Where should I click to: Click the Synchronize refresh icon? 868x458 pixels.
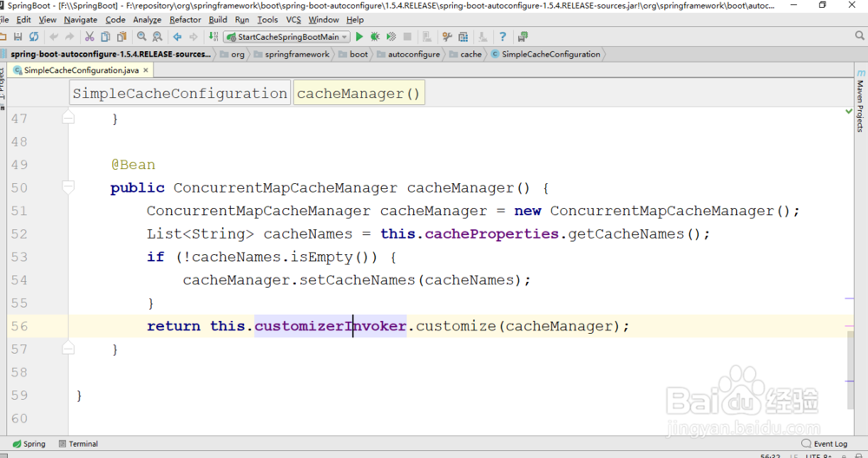click(34, 36)
